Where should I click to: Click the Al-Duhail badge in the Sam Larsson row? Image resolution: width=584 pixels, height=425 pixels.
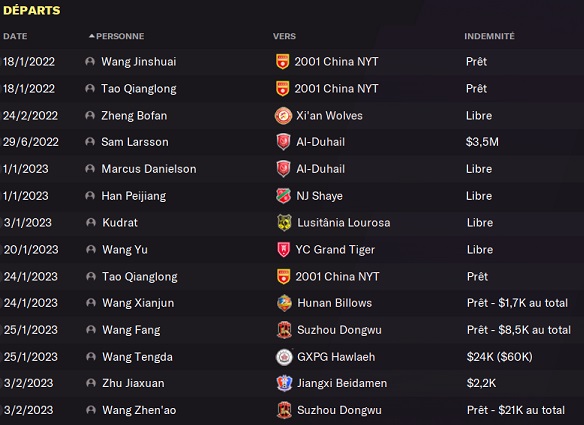click(283, 142)
